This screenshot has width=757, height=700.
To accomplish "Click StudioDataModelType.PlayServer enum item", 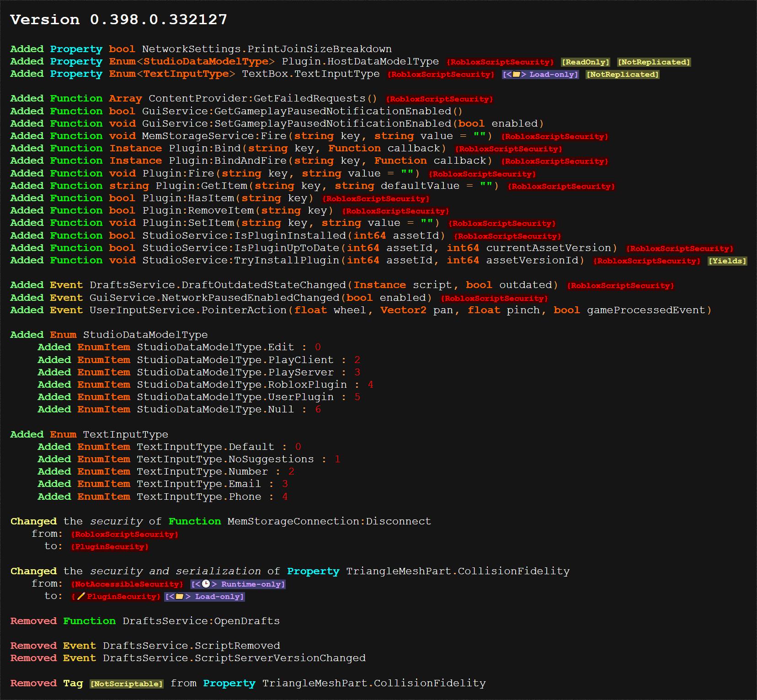I will pyautogui.click(x=235, y=372).
